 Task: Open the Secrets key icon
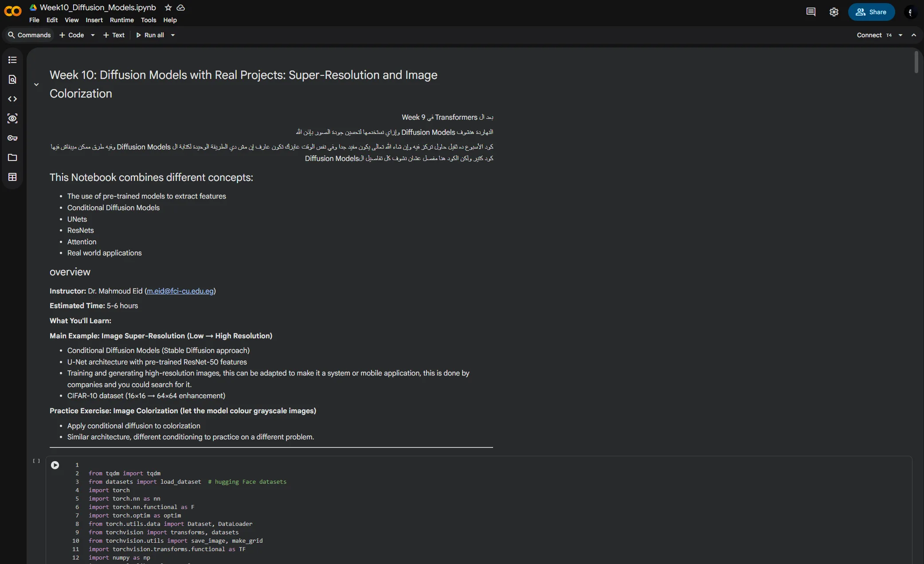point(12,138)
